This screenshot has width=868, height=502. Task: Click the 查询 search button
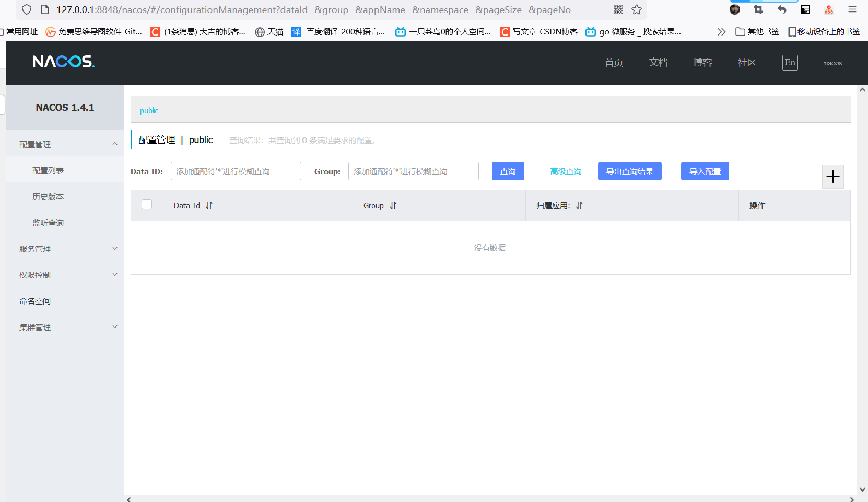pyautogui.click(x=508, y=171)
